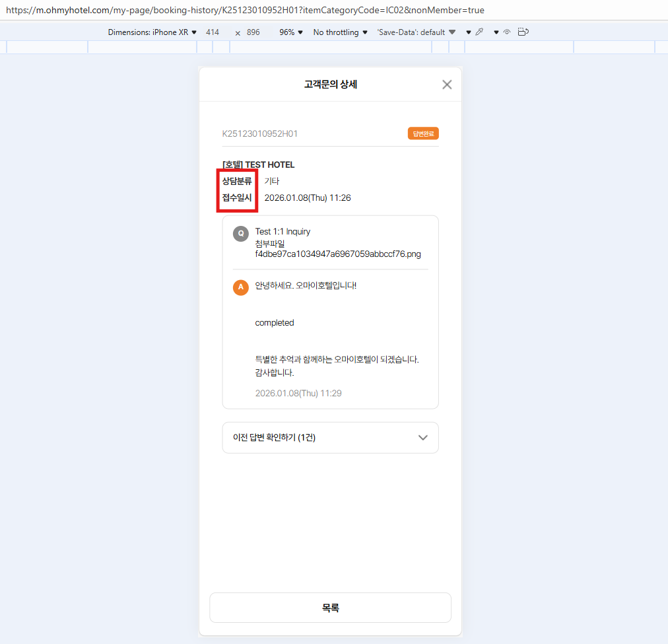Screen dimensions: 668x644
Task: Click the 접수일시 label
Action: [237, 197]
